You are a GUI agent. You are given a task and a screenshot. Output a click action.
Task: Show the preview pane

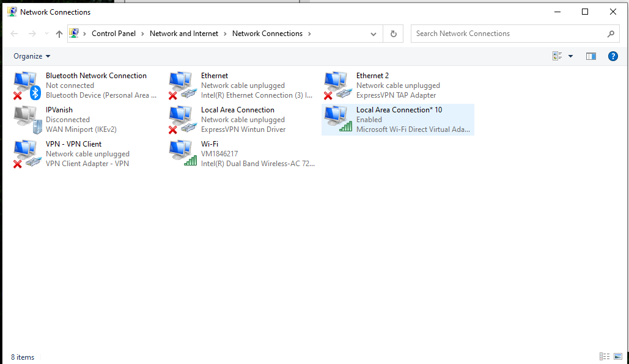click(590, 56)
